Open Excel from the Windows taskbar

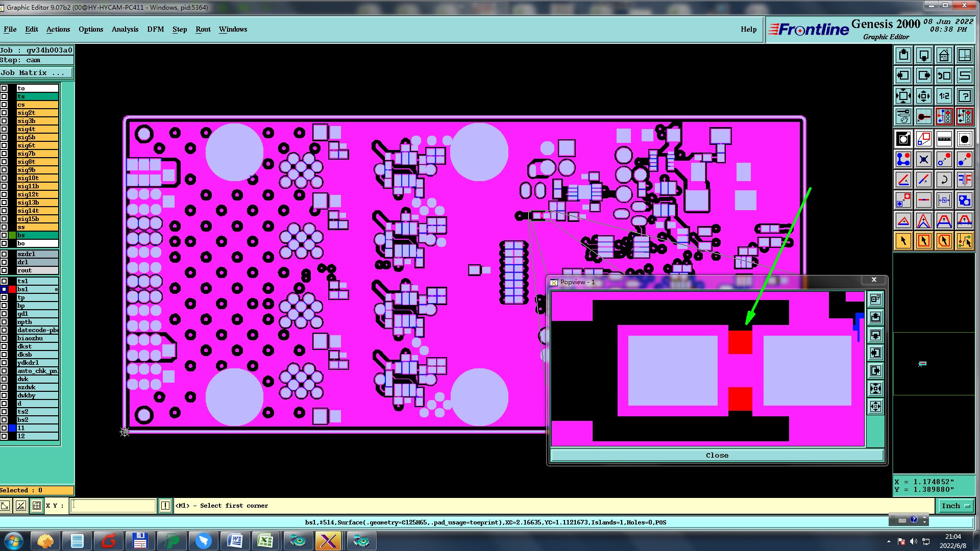[265, 540]
